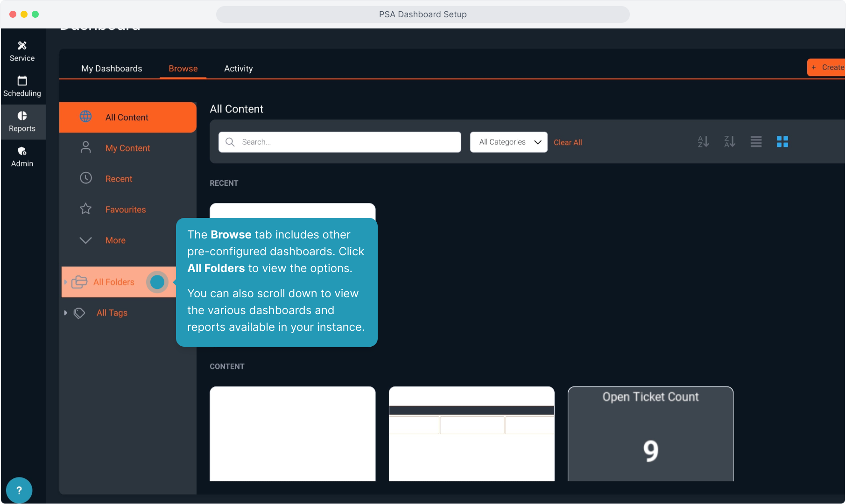The width and height of the screenshot is (846, 504).
Task: Click the My Content person icon
Action: click(x=86, y=147)
